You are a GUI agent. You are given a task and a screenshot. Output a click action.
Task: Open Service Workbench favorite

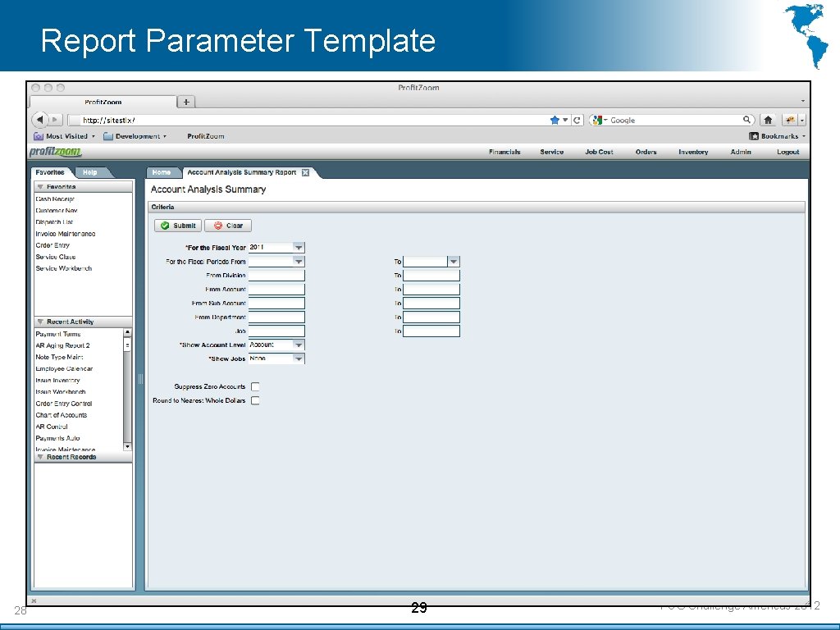pyautogui.click(x=64, y=268)
